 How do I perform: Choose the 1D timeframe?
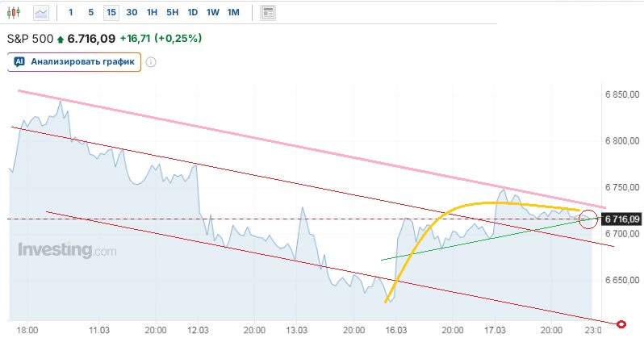[192, 13]
